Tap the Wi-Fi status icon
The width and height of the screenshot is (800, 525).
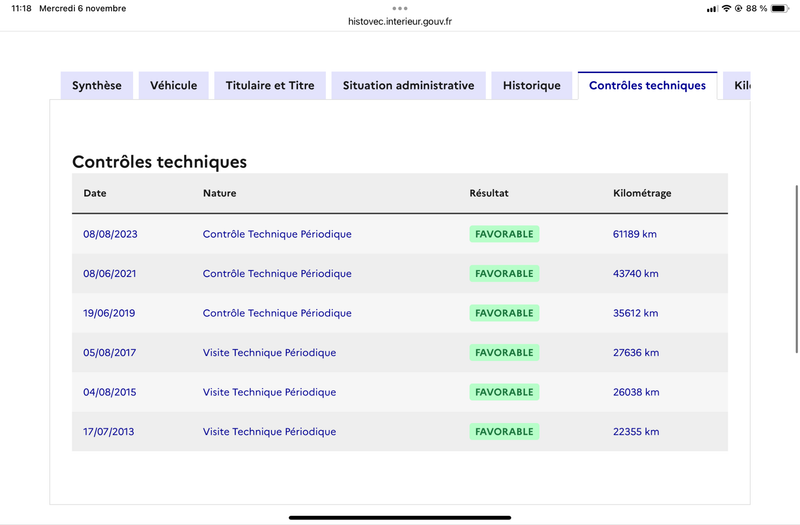click(x=726, y=8)
